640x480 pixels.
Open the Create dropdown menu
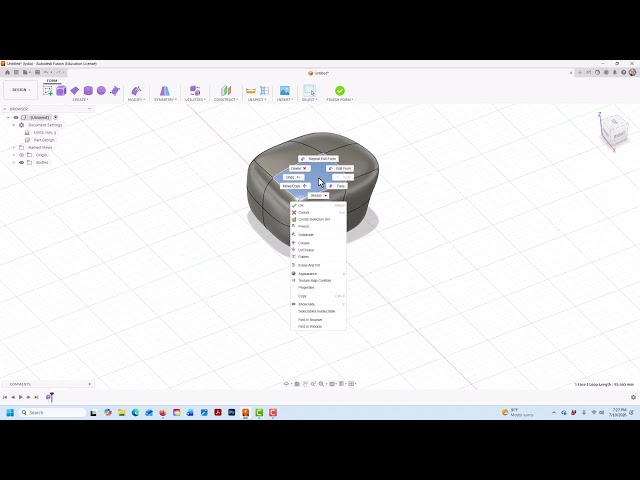coord(80,100)
